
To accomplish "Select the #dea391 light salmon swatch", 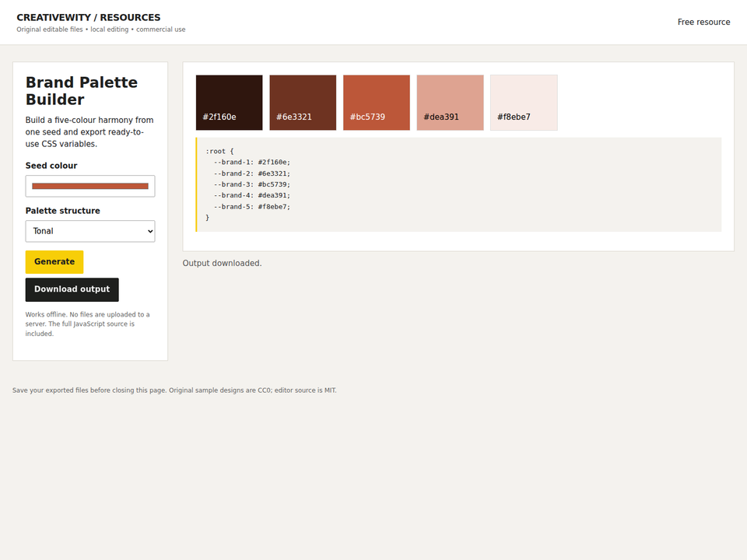I will point(451,103).
